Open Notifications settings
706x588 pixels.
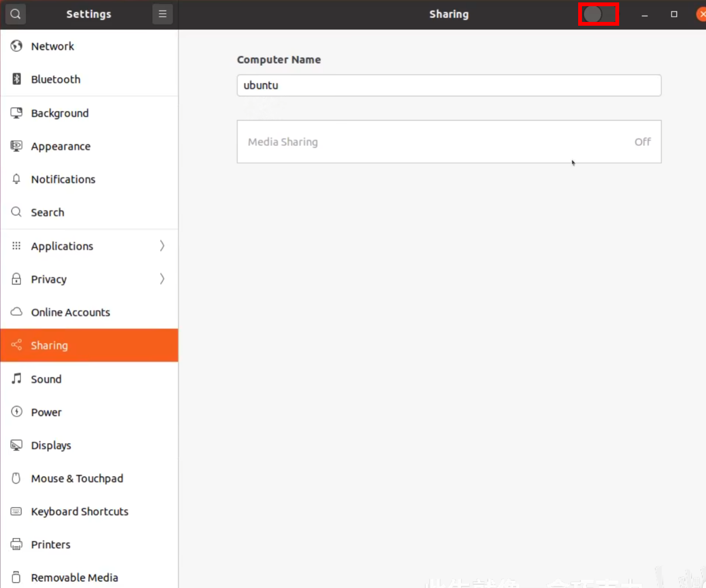tap(89, 179)
